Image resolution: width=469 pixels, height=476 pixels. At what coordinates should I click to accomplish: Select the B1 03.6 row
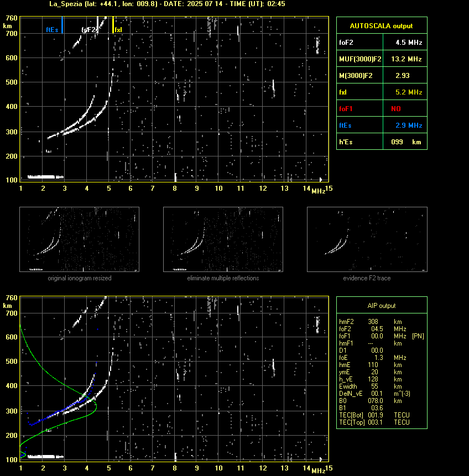(361, 408)
